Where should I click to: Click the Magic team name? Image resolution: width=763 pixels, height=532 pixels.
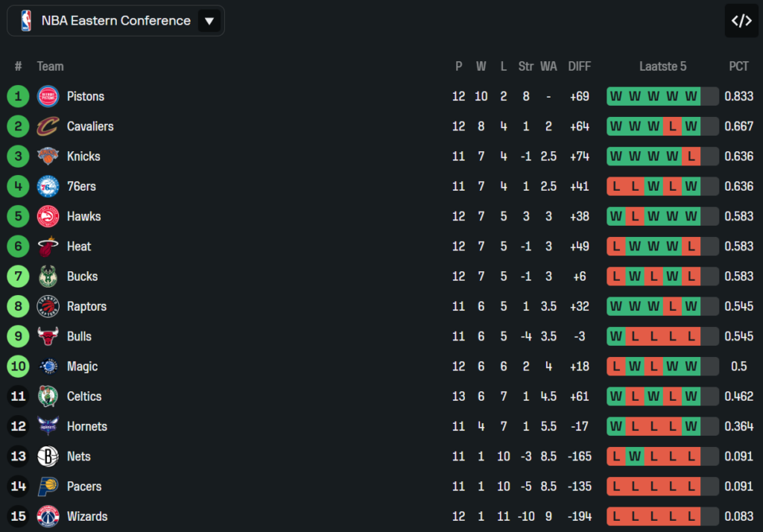click(82, 367)
